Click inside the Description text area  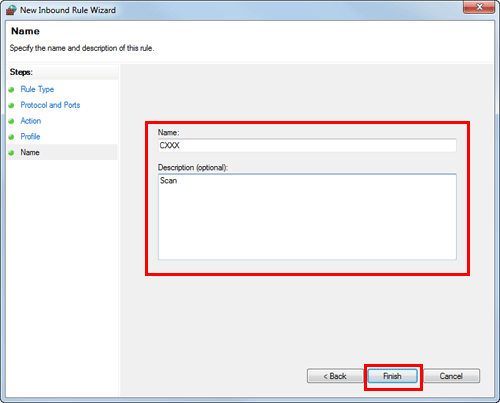click(x=307, y=217)
